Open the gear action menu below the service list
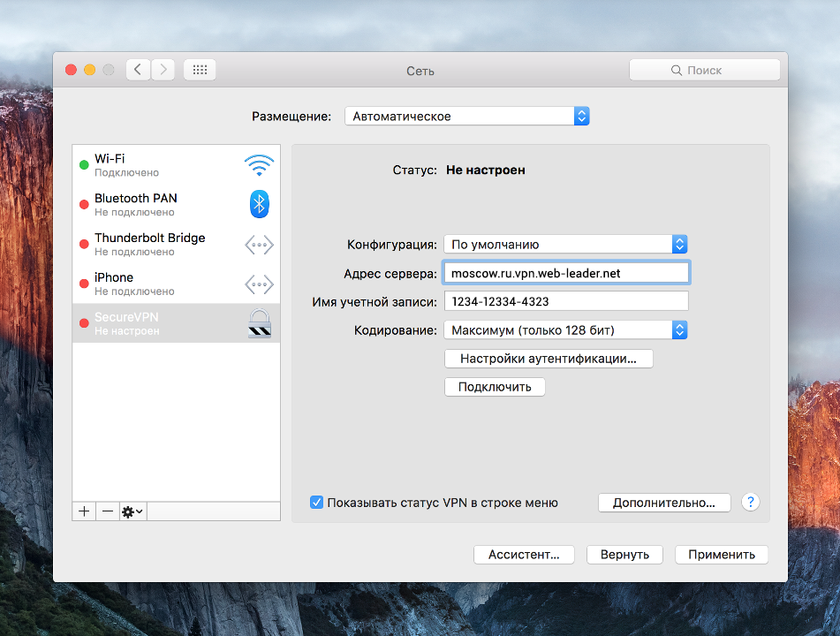The height and width of the screenshot is (636, 840). pos(130,511)
